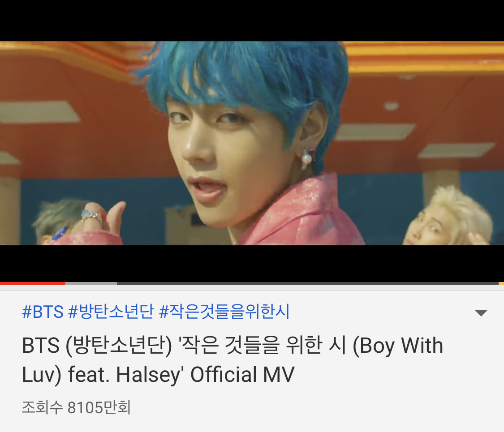
Task: Seek within the red played progress segment
Action: [32, 283]
